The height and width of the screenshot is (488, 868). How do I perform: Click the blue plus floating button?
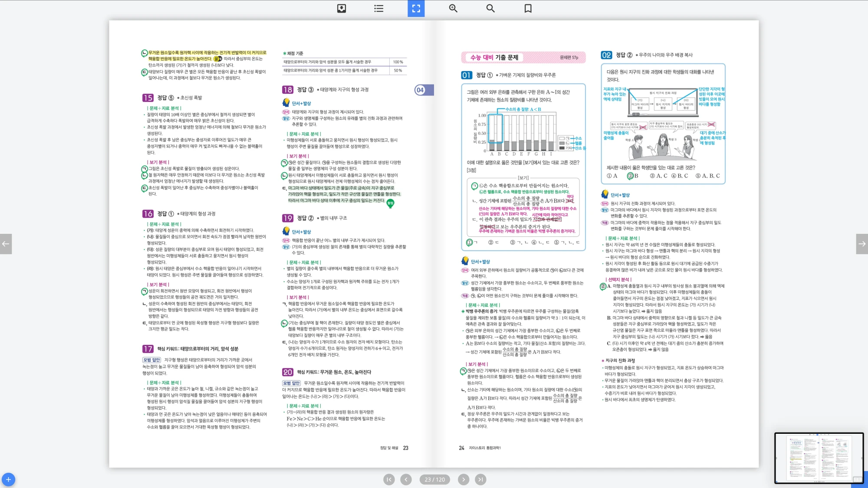[x=8, y=479]
